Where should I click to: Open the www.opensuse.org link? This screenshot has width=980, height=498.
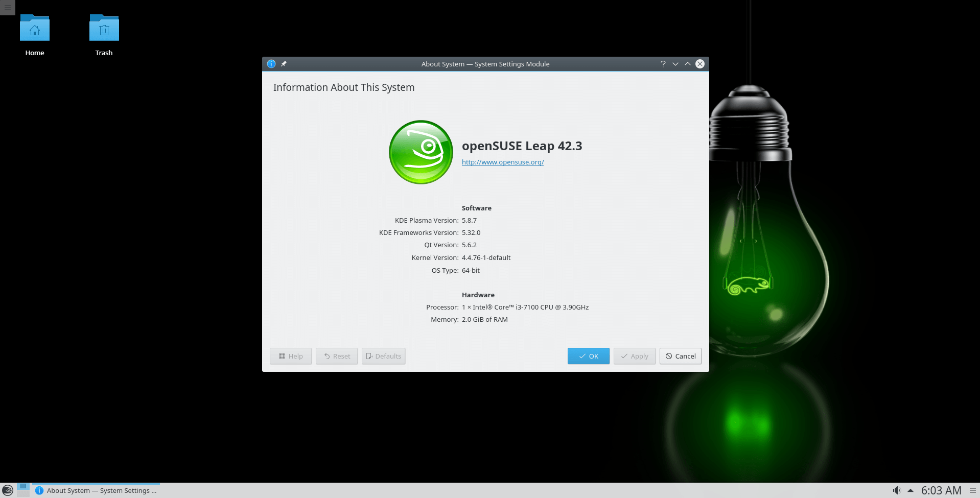click(502, 162)
